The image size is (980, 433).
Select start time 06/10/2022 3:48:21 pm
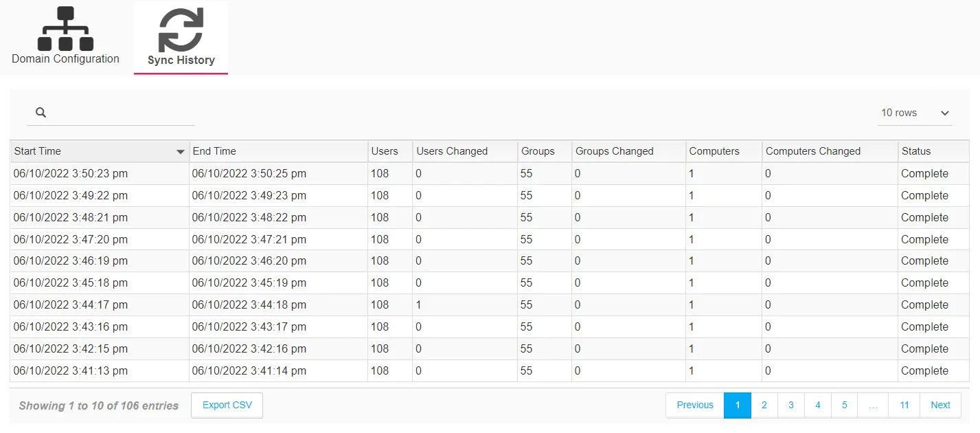click(x=71, y=218)
